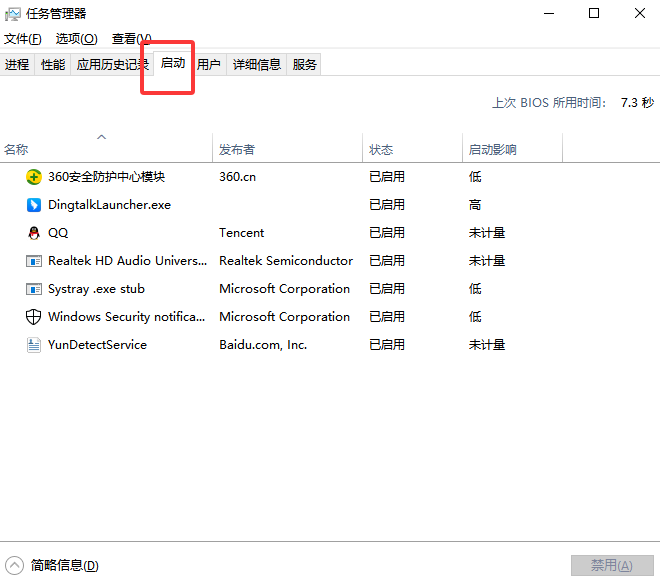Switch to the 详细信息 tab
Image resolution: width=660 pixels, height=585 pixels.
click(x=257, y=65)
